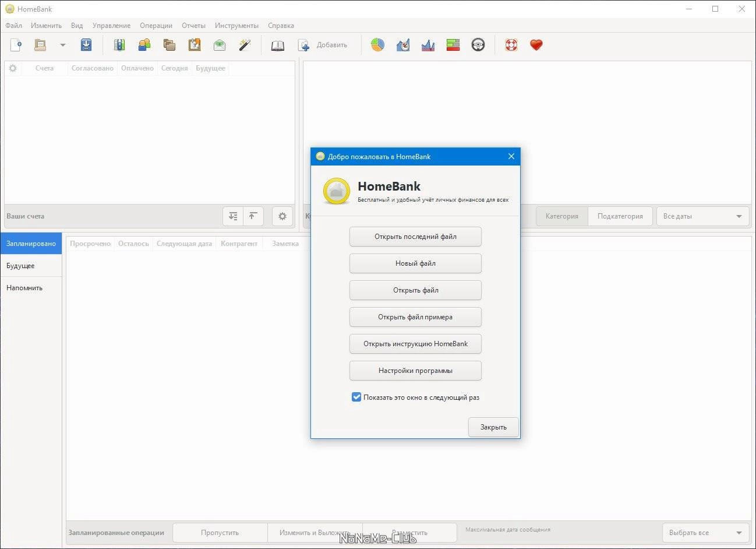
Task: Open the Budget icon in toolbar
Action: click(x=220, y=45)
